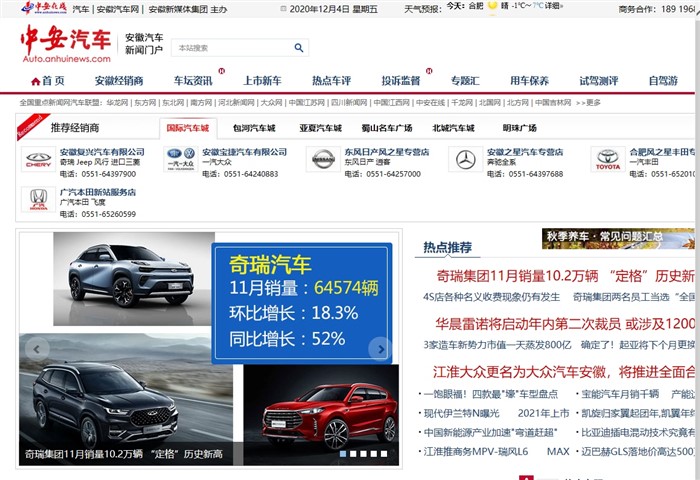Open the 用车保养 menu item
Viewport: 700px width, 480px height.
tap(529, 81)
